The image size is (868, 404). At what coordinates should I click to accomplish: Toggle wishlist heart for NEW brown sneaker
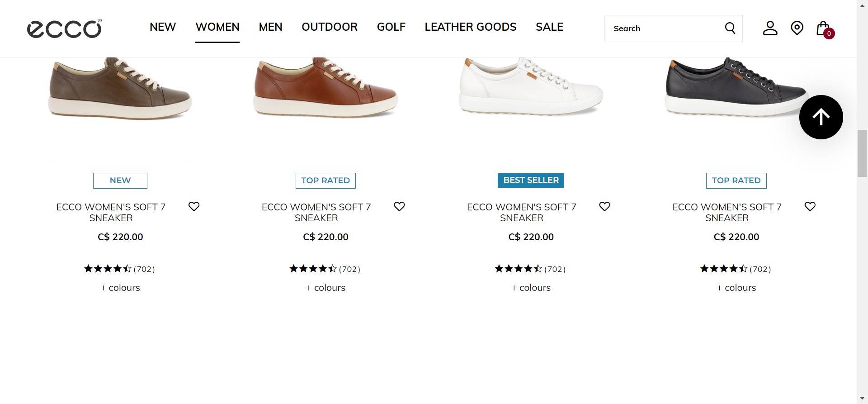(x=194, y=207)
